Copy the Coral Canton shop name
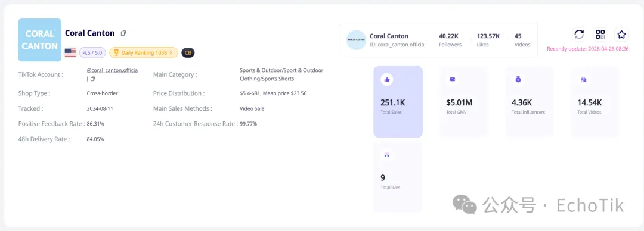 123,33
